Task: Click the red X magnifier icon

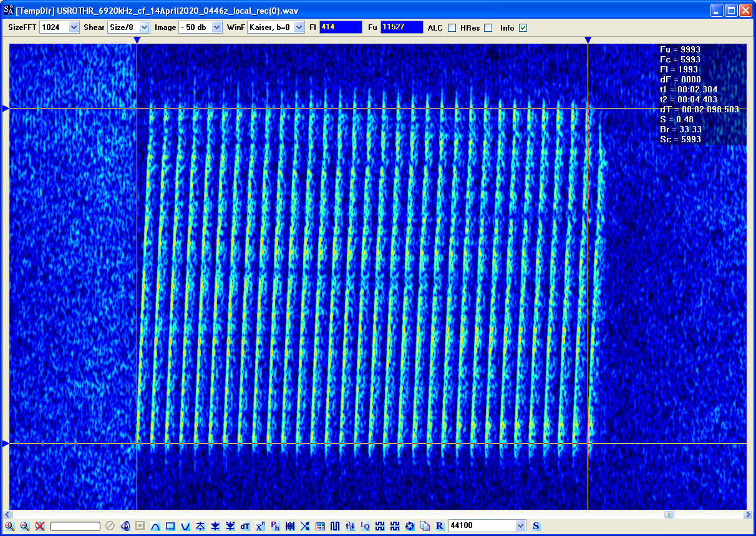Action: (x=40, y=526)
